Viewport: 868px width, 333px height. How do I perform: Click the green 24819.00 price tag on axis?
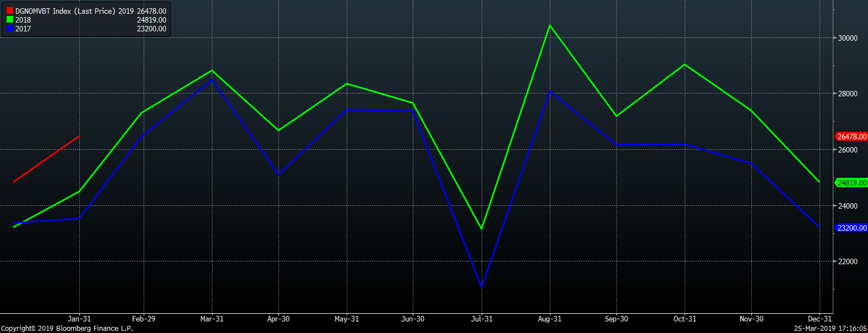[x=851, y=183]
